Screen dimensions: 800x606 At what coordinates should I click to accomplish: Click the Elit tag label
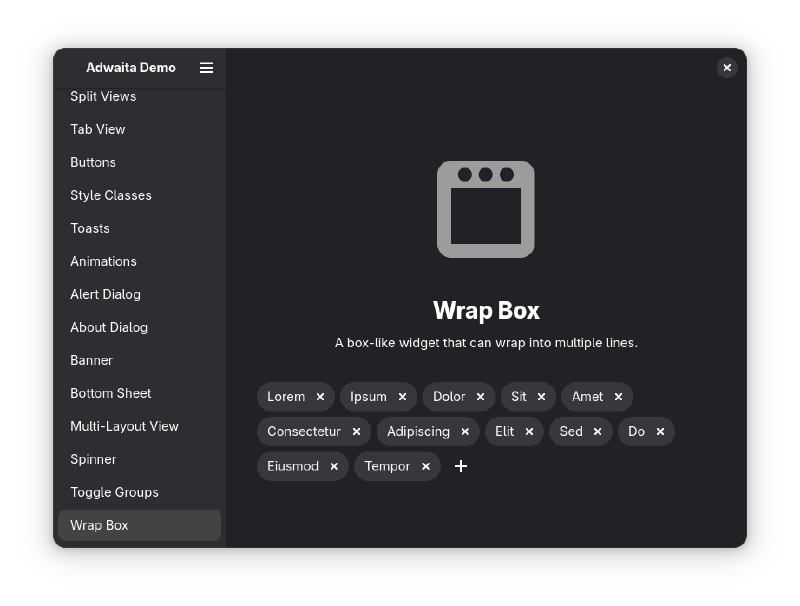coord(505,432)
